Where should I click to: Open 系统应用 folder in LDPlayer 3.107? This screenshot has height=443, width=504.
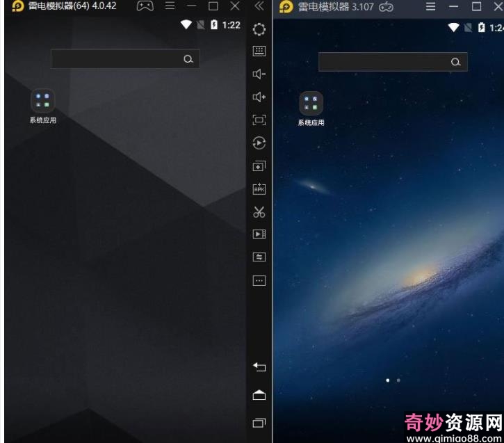coord(311,109)
